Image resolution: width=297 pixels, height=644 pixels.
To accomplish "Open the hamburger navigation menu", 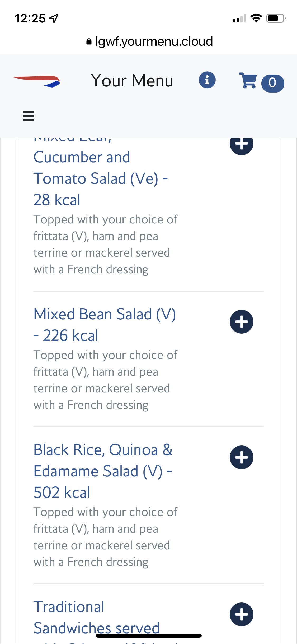I will (x=29, y=116).
